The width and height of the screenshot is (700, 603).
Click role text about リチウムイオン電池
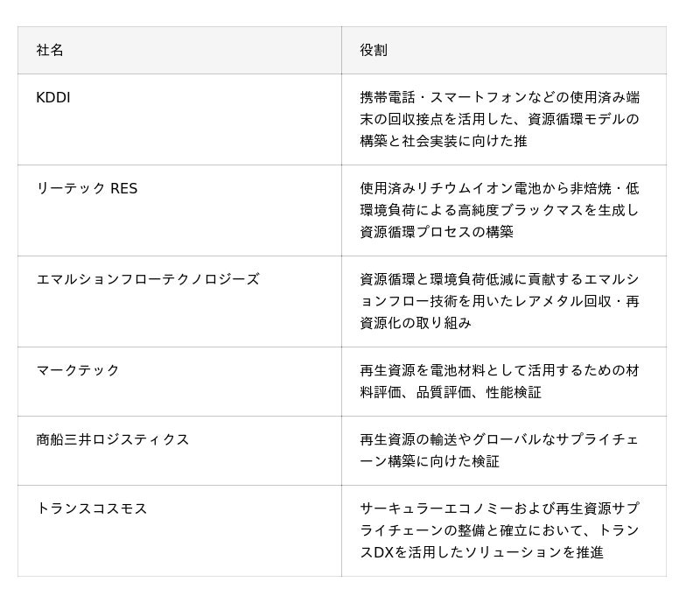point(500,210)
